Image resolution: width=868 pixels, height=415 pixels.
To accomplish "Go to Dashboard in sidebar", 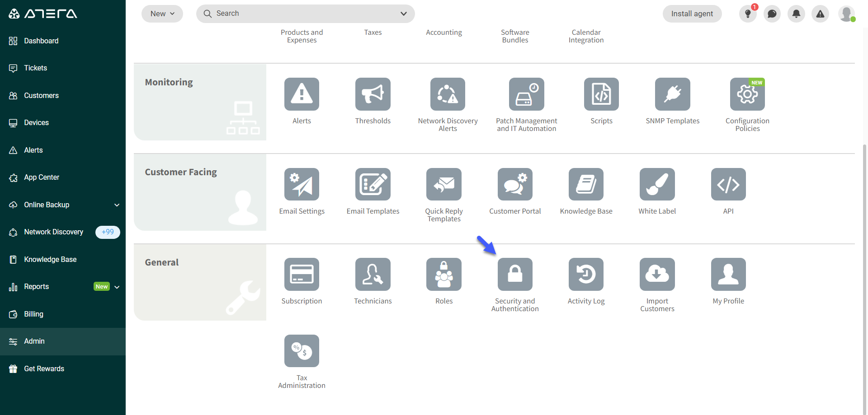I will pos(63,41).
